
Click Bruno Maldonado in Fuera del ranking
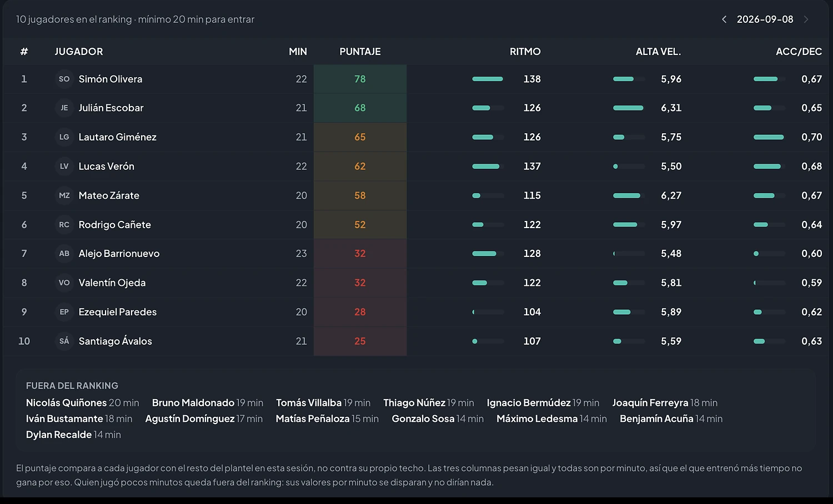pos(193,403)
